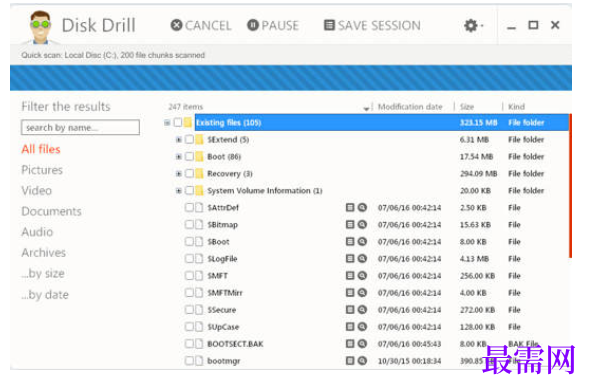Tick the checkbox for Recovery folder
The image size is (594, 391).
coord(189,174)
